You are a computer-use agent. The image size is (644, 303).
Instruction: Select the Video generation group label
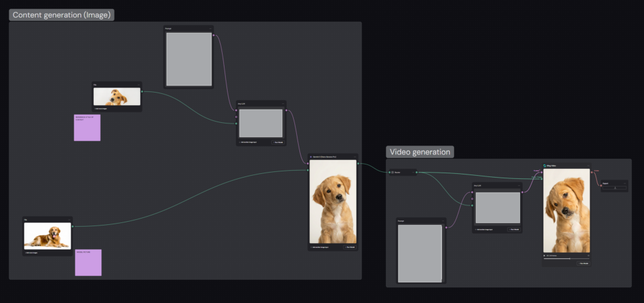[x=419, y=152]
